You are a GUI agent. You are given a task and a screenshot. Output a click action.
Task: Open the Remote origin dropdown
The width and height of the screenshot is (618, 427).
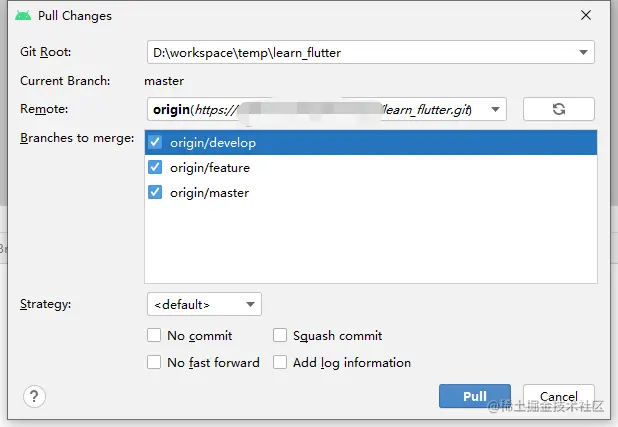point(497,109)
